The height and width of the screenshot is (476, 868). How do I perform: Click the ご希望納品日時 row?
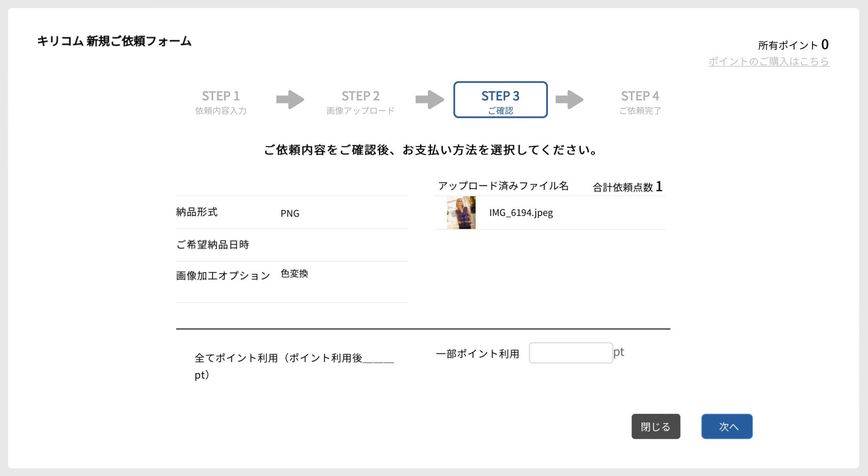point(292,245)
